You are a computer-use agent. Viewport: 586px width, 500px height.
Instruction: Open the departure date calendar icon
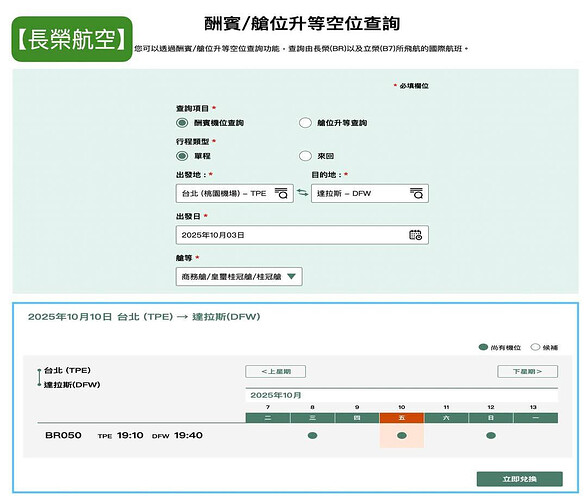tap(415, 235)
